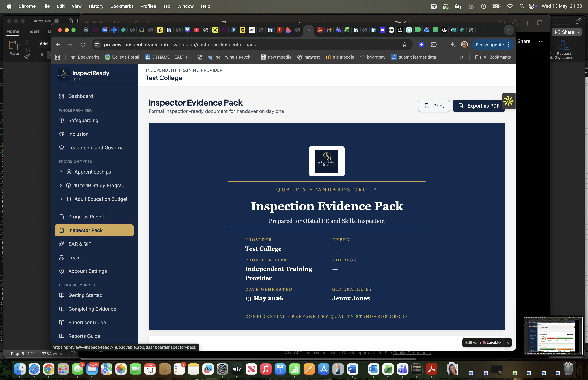Screen dimensions: 588x380
Task: Open the Share more-options ellipsis
Action: coord(541,41)
